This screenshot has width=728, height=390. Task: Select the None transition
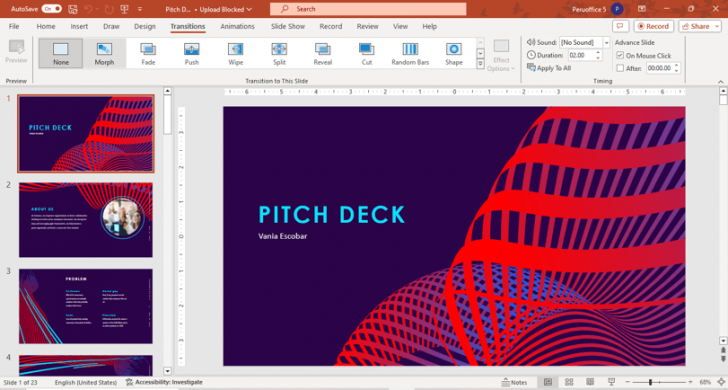tap(61, 53)
